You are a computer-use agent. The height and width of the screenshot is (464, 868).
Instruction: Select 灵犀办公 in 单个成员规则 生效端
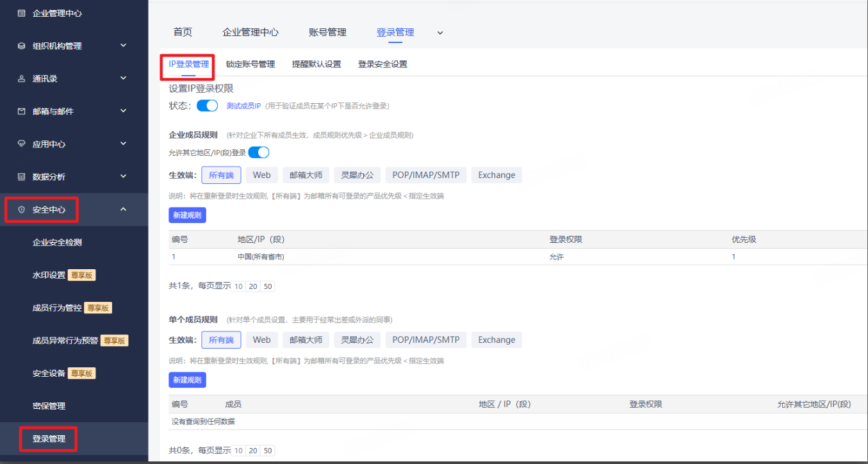[358, 340]
